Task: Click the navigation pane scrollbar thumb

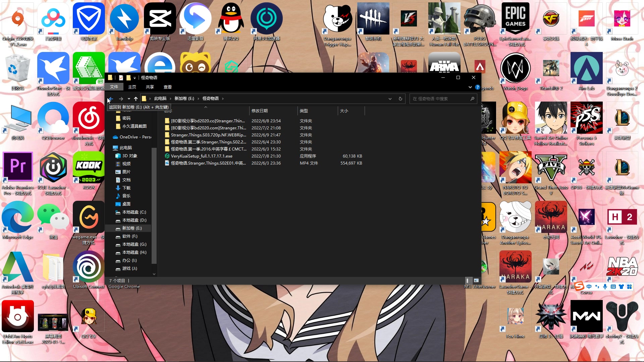Action: tap(154, 206)
